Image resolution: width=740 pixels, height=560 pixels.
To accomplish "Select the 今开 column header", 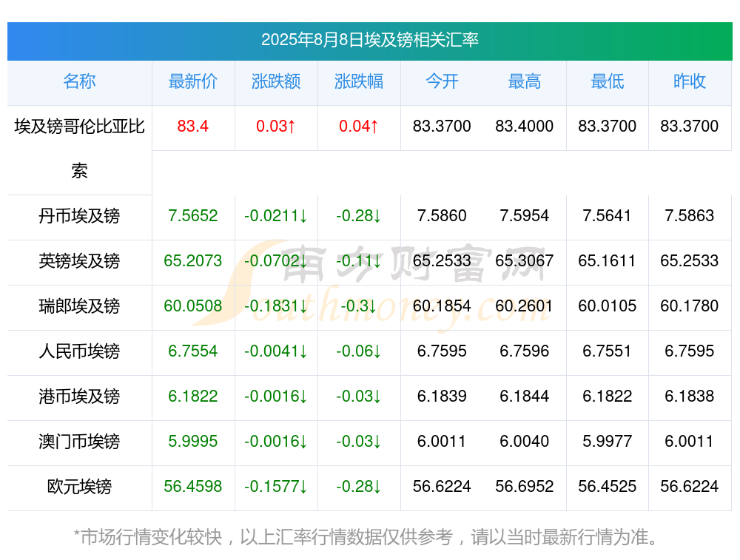I will [442, 81].
